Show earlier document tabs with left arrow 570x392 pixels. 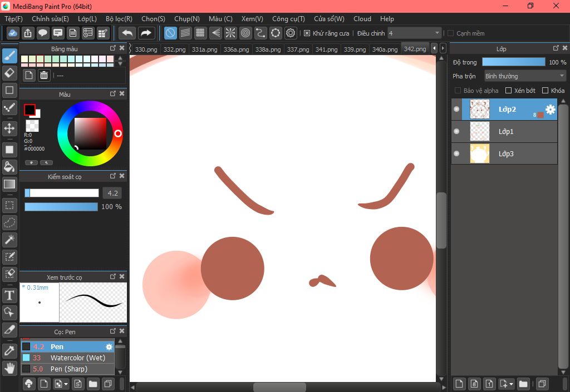click(x=434, y=48)
